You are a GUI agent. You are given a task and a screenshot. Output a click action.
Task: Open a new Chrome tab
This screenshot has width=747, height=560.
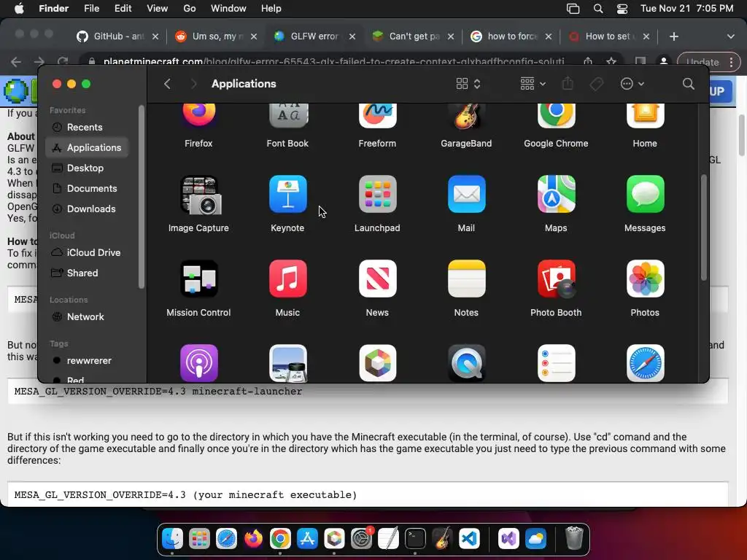pos(673,36)
